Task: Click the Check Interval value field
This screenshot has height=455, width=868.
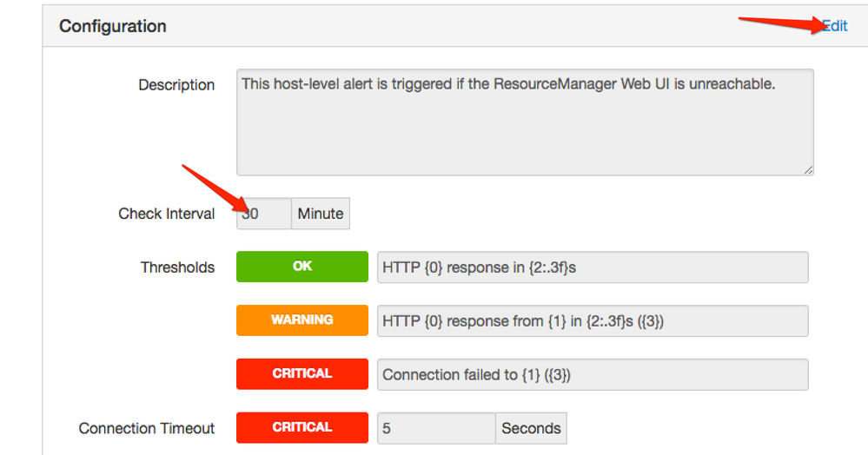Action: 263,214
